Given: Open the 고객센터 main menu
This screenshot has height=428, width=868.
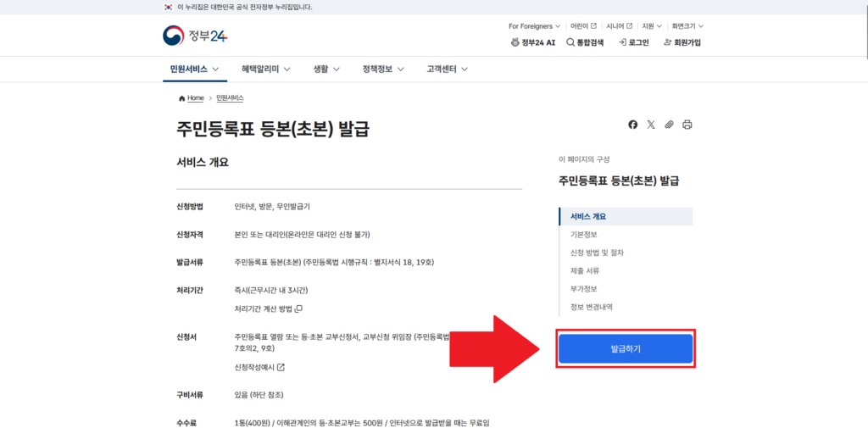Looking at the screenshot, I should point(448,69).
